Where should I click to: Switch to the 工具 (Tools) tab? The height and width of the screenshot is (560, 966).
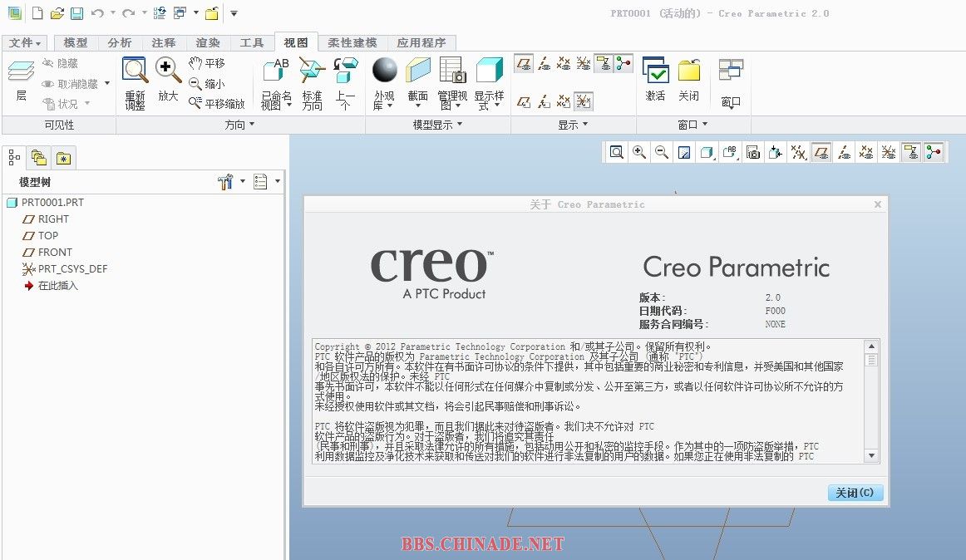(251, 42)
